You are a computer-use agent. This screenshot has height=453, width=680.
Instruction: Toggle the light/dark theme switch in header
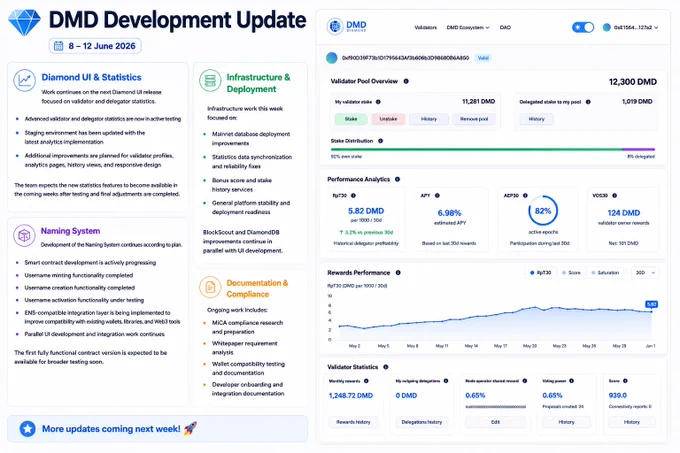pyautogui.click(x=583, y=27)
